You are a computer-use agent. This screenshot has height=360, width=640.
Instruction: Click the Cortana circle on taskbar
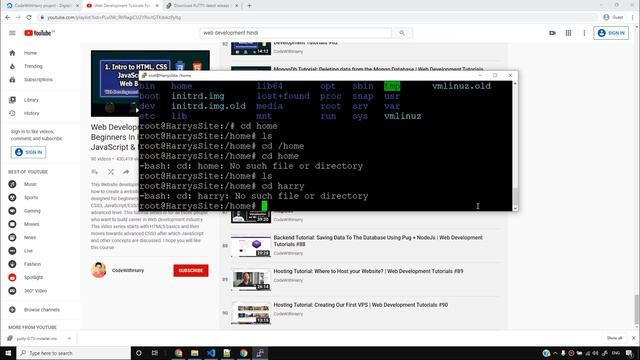[139, 353]
